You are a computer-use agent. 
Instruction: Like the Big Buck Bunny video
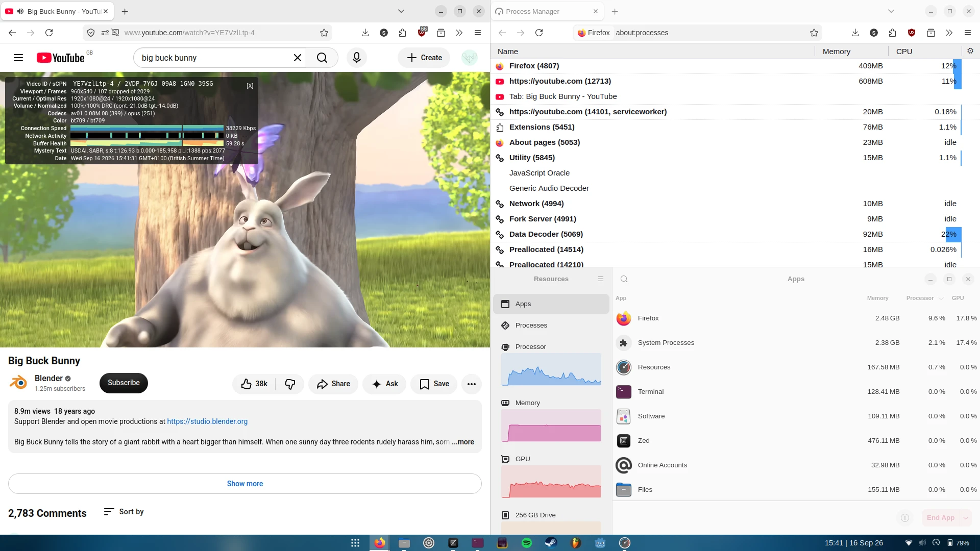(254, 384)
